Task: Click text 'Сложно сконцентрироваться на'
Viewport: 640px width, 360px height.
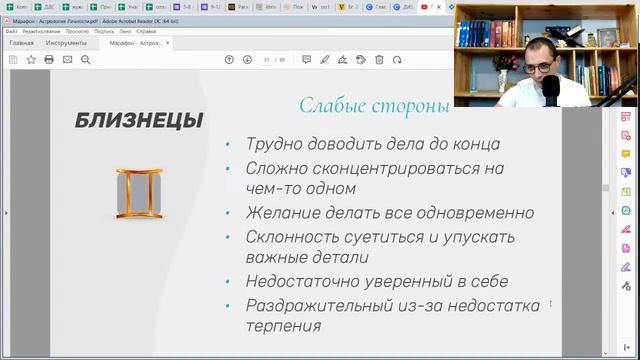Action: (x=375, y=169)
